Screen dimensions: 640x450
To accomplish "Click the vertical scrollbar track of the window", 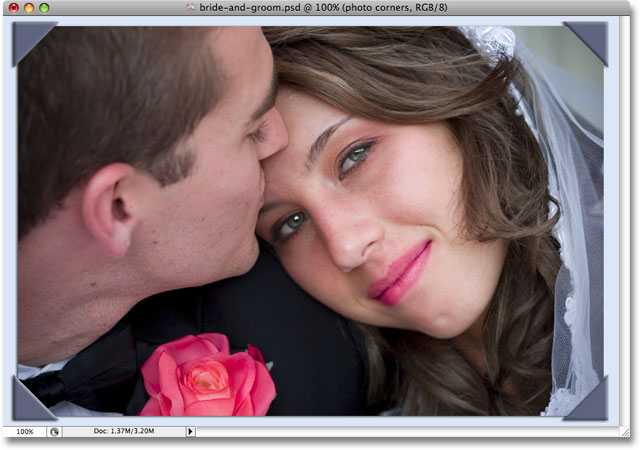I will (x=625, y=221).
